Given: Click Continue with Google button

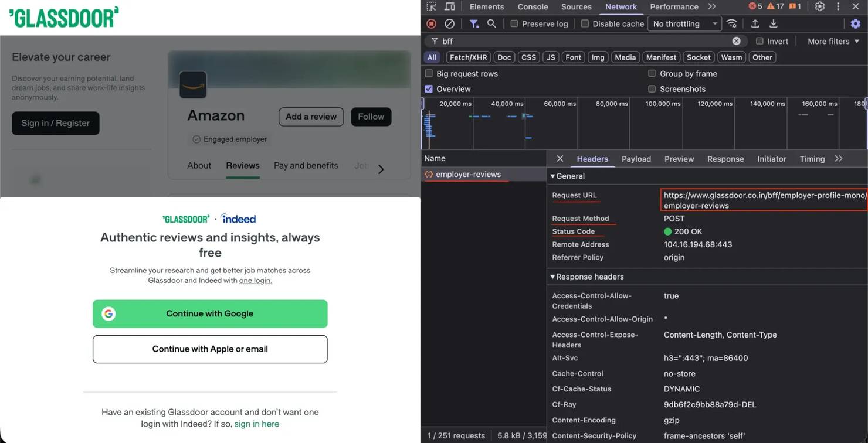Looking at the screenshot, I should pos(210,313).
